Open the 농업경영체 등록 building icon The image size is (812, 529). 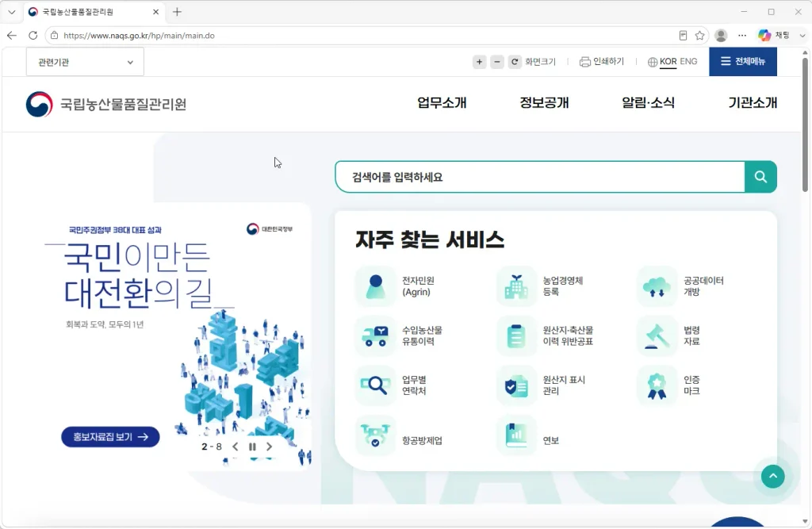tap(516, 286)
